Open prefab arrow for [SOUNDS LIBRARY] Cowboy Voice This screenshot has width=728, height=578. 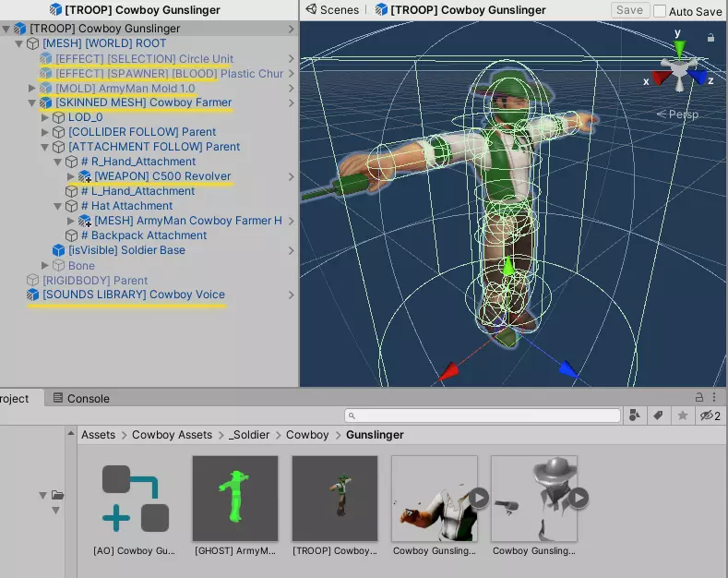click(x=291, y=295)
